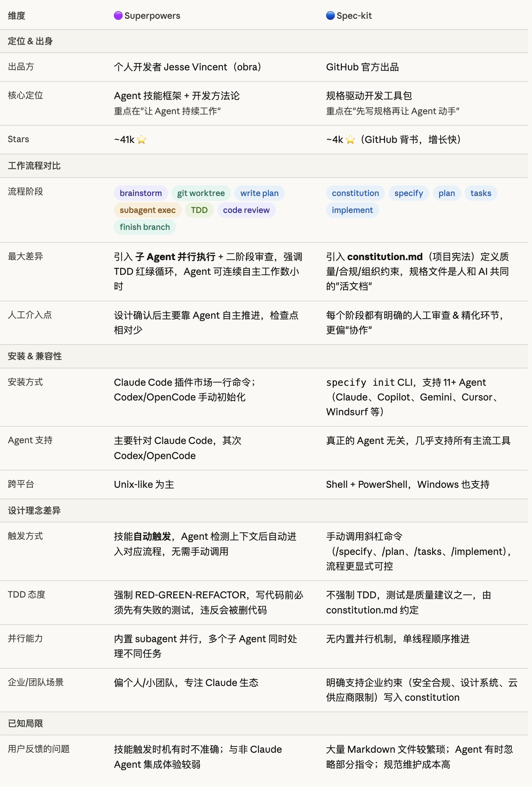Image resolution: width=532 pixels, height=787 pixels.
Task: Click the 明确支持企业约束 cell
Action: 422,690
